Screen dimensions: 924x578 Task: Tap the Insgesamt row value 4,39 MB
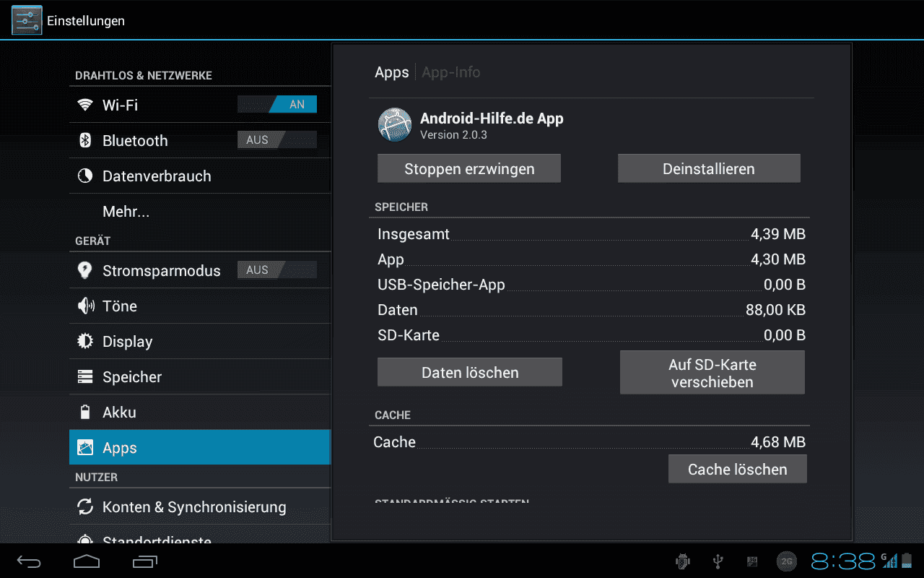(x=778, y=234)
